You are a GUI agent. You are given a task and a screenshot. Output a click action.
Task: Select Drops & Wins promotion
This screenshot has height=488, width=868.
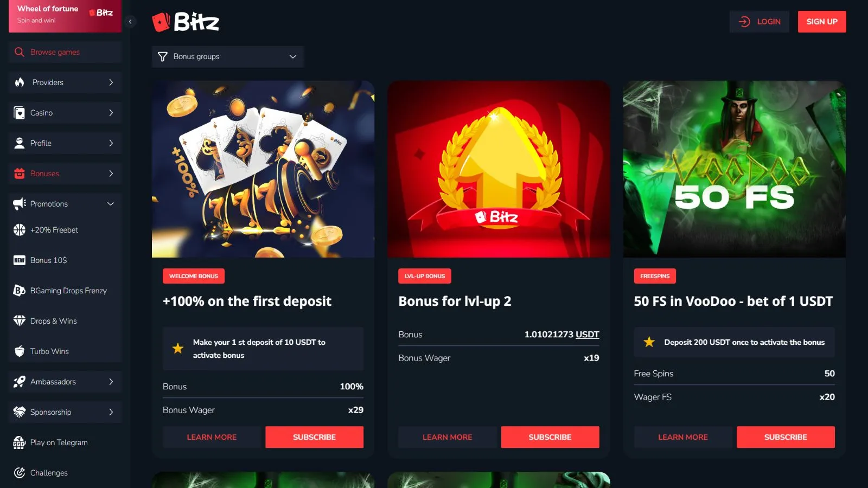pyautogui.click(x=65, y=321)
